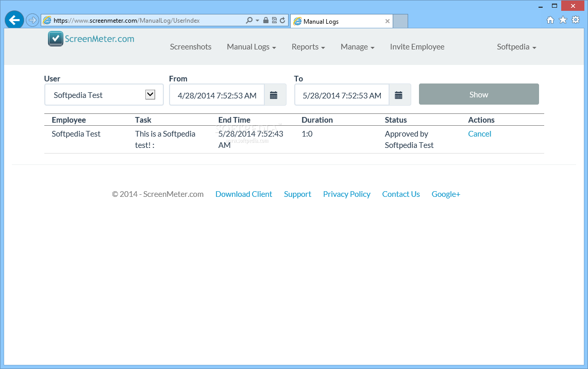Open the Privacy Policy link
The height and width of the screenshot is (369, 588).
tap(346, 194)
